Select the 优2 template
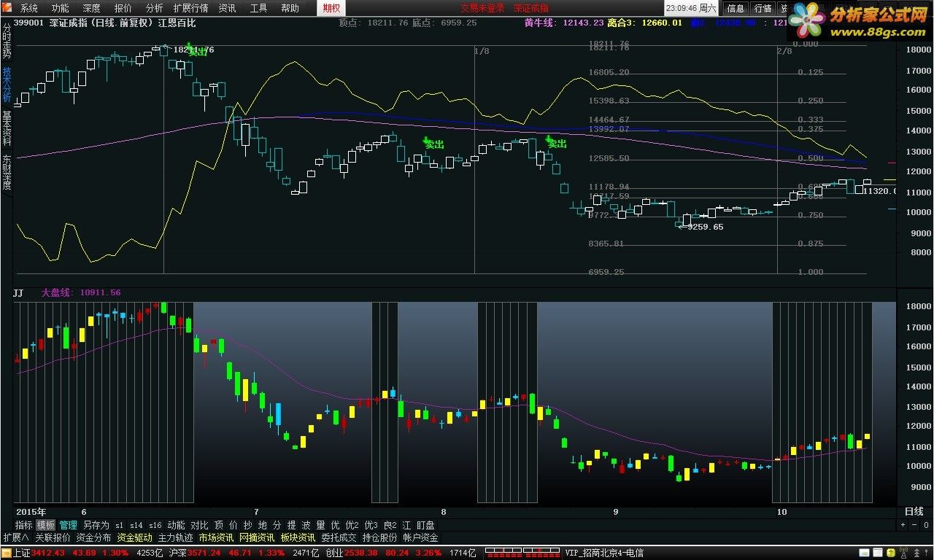The width and height of the screenshot is (934, 560). pos(352,525)
